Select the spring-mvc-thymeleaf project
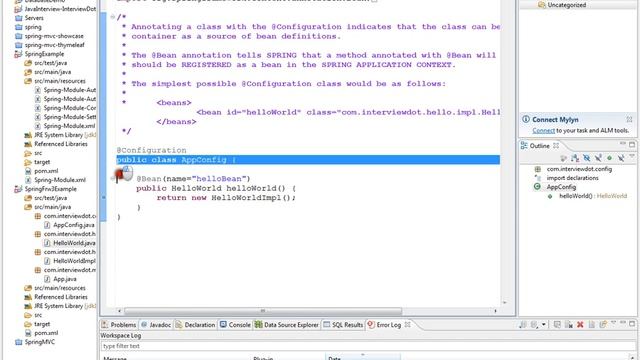640x360 pixels. coord(54,45)
